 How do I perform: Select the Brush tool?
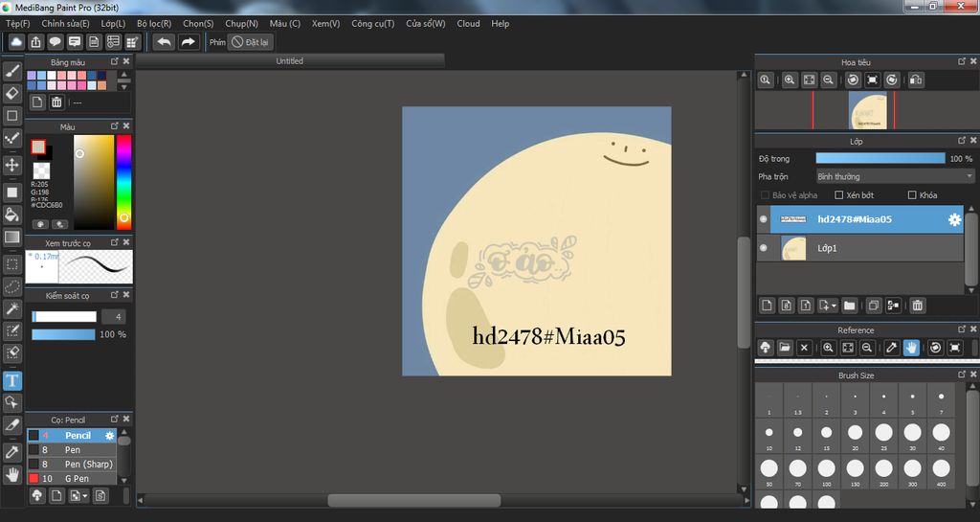pos(11,71)
